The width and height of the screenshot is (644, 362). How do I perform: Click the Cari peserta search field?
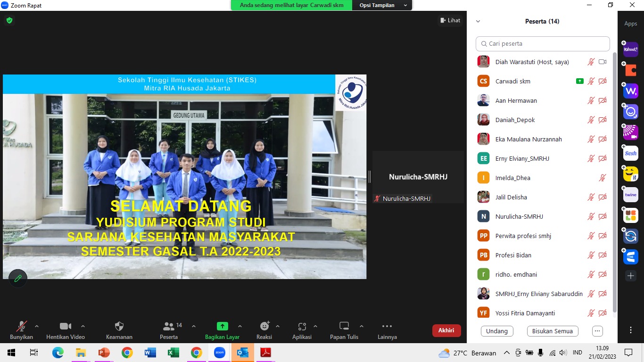pos(543,43)
